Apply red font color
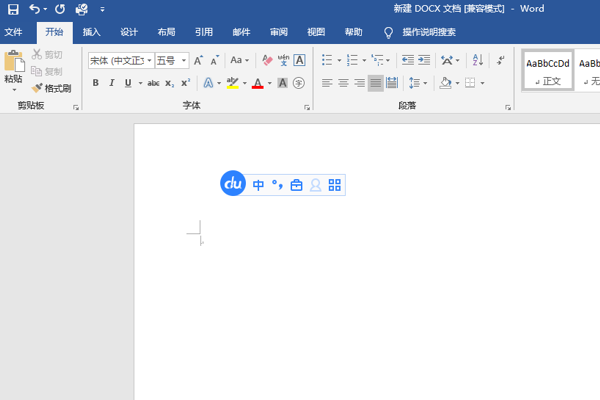Viewport: 600px width, 400px height. tap(258, 83)
